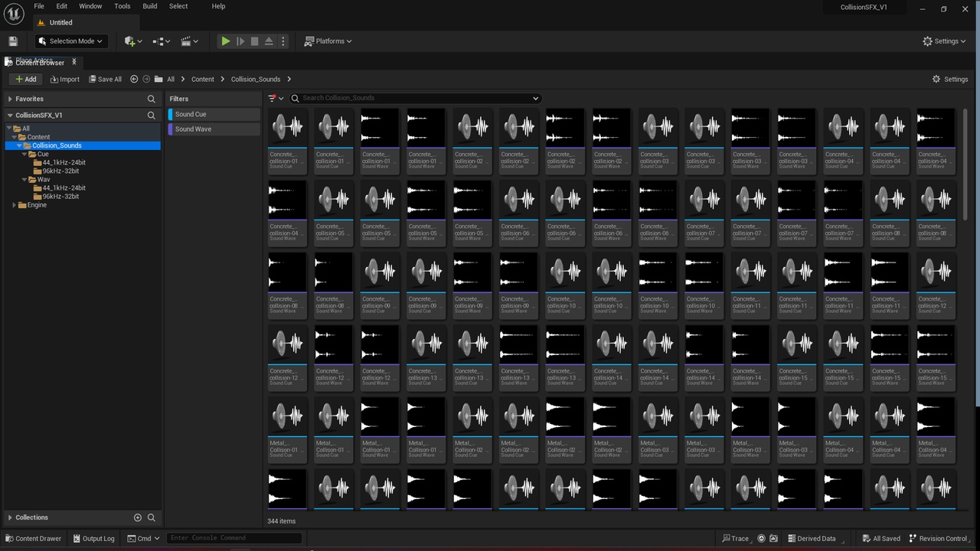
Task: Open the Select menu
Action: tap(178, 6)
